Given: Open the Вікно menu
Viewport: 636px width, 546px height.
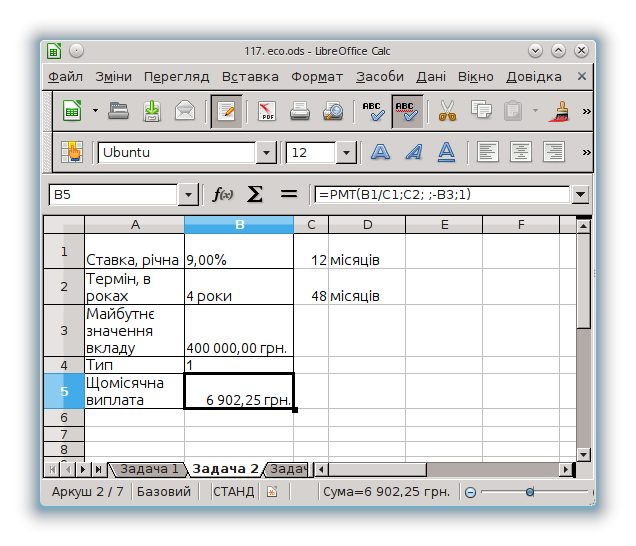Looking at the screenshot, I should click(x=476, y=77).
